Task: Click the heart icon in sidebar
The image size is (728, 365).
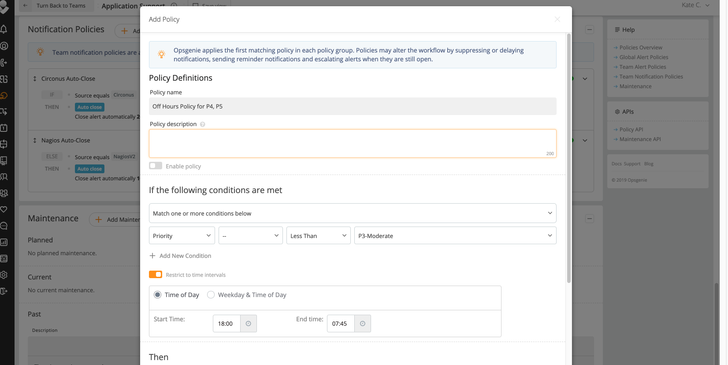Action: click(4, 210)
